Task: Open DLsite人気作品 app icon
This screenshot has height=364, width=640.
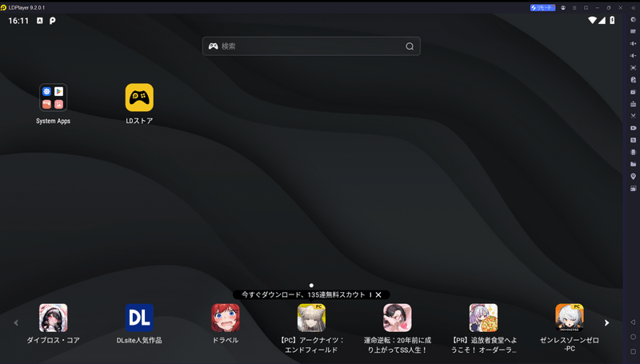Action: tap(139, 318)
